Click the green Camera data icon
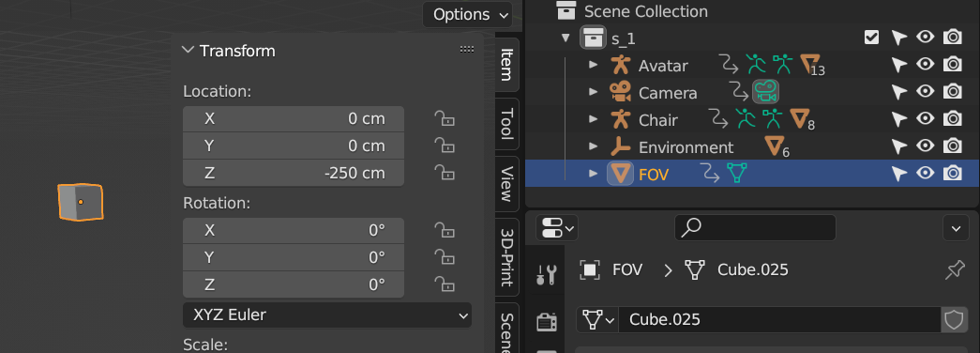The image size is (980, 353). click(765, 92)
